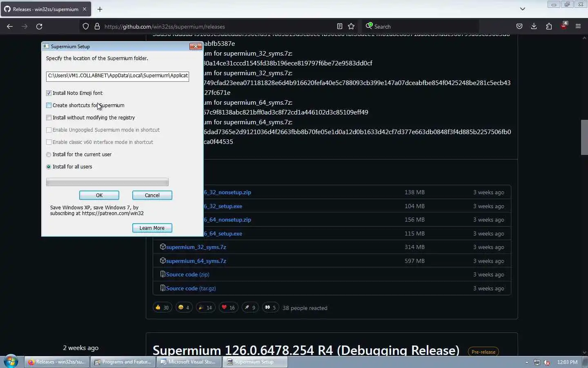Viewport: 588px width, 368px height.
Task: Click the uBlock Origin extension icon
Action: coord(564,26)
